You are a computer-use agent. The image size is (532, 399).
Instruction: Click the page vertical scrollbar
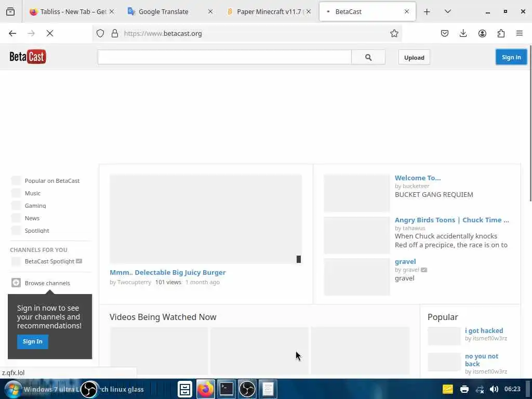529,123
